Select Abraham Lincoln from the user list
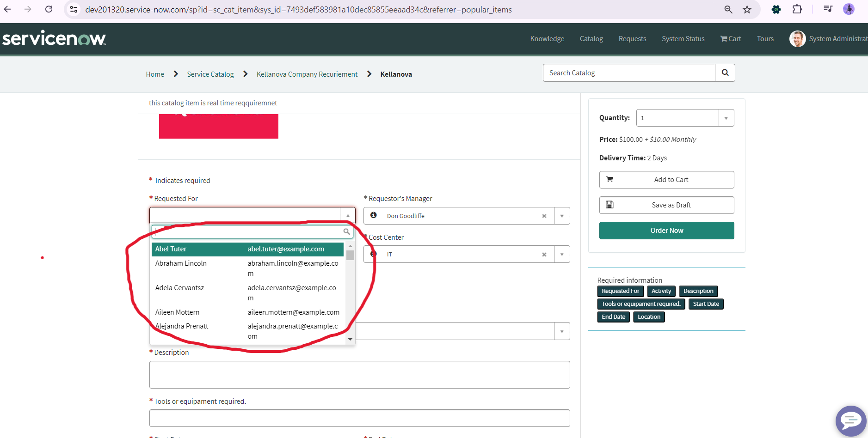This screenshot has height=438, width=868. coord(181,263)
